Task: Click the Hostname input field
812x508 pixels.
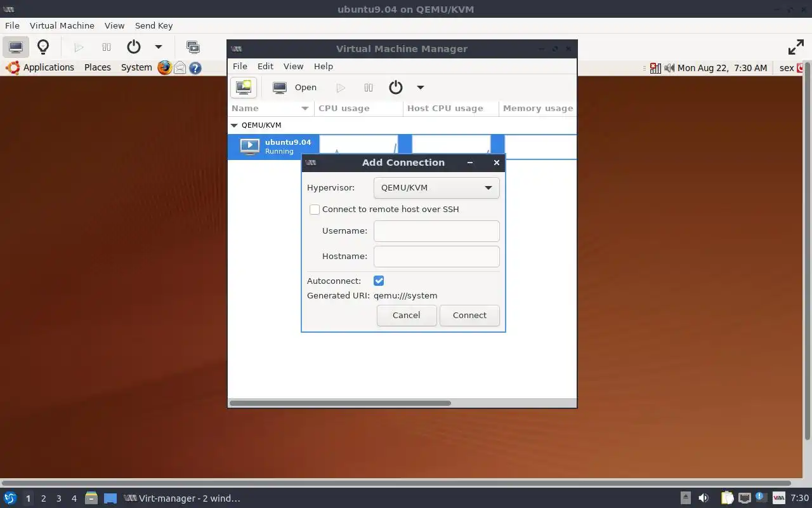Action: click(436, 257)
